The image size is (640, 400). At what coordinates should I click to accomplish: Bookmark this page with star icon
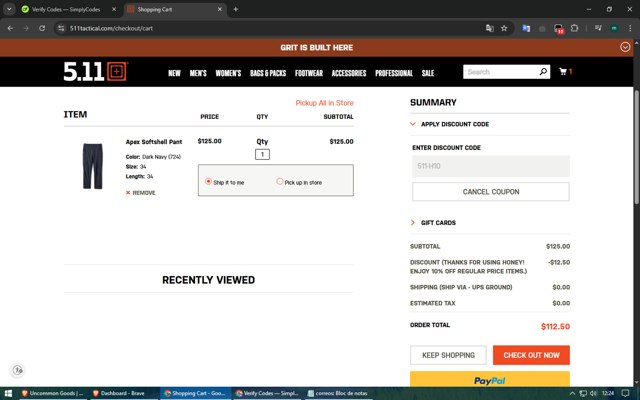coord(504,28)
